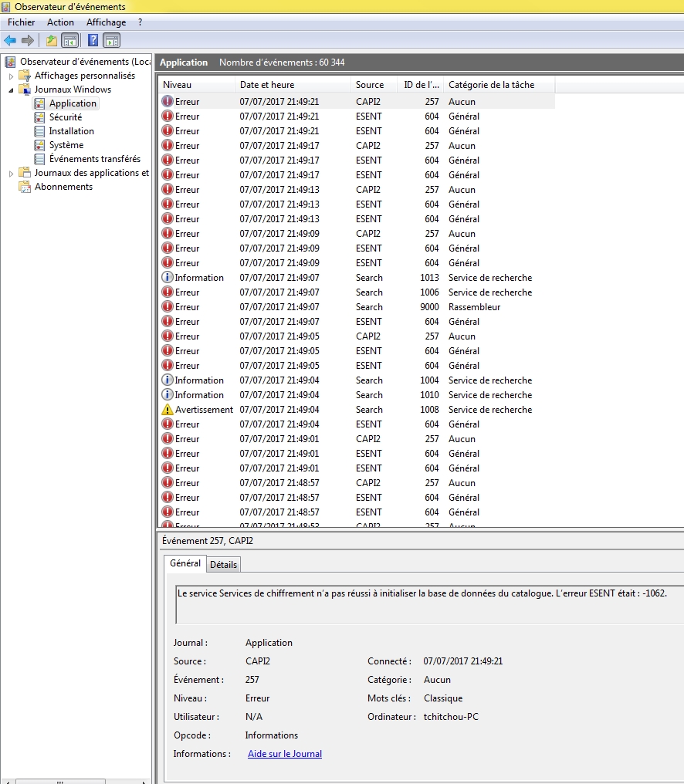Sort by the Date et heure column header
Image resolution: width=684 pixels, height=784 pixels.
293,85
